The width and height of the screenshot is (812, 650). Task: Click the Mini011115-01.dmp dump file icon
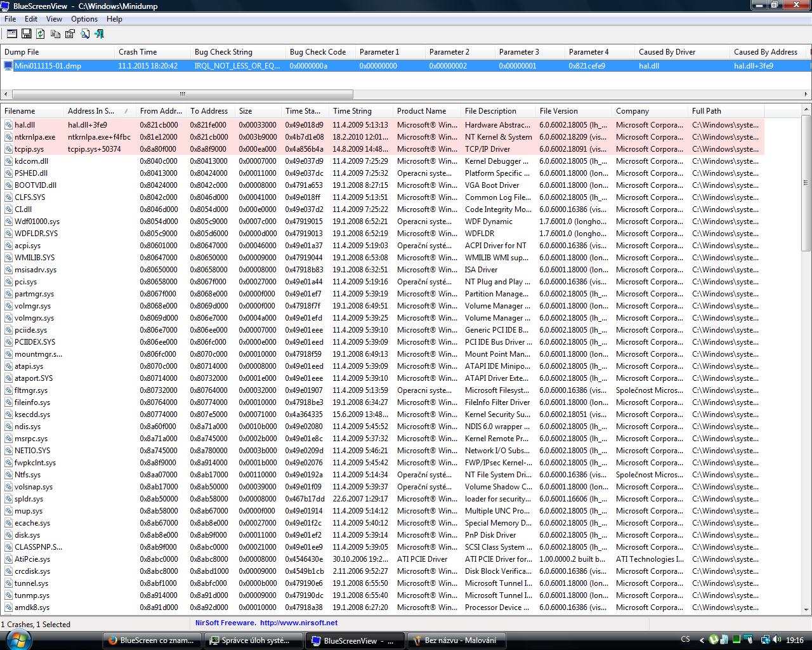[x=8, y=65]
